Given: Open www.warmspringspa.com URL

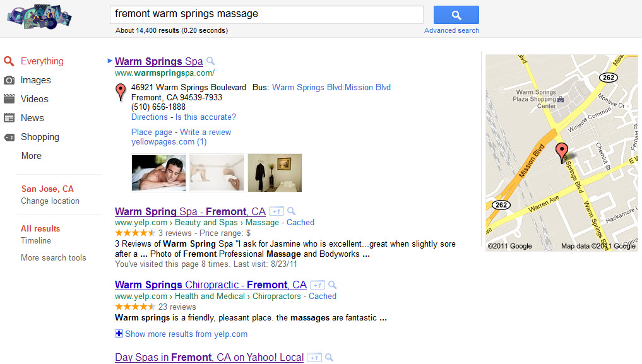Looking at the screenshot, I should [x=165, y=73].
